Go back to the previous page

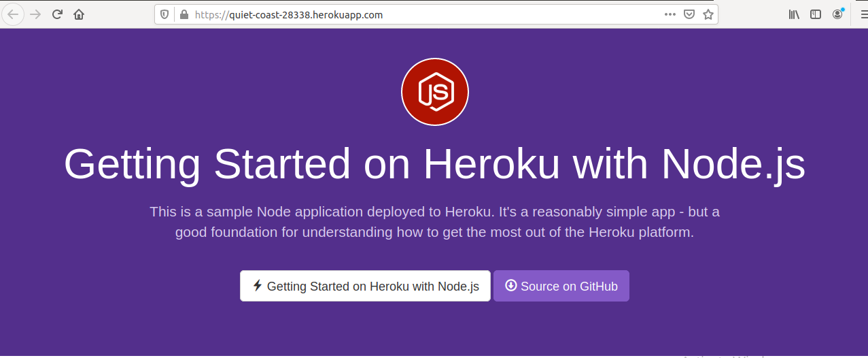point(13,14)
